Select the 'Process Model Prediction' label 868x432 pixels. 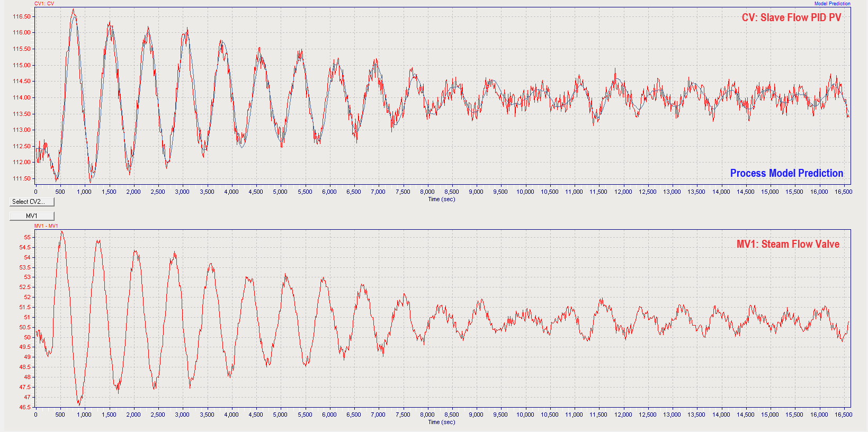point(786,173)
